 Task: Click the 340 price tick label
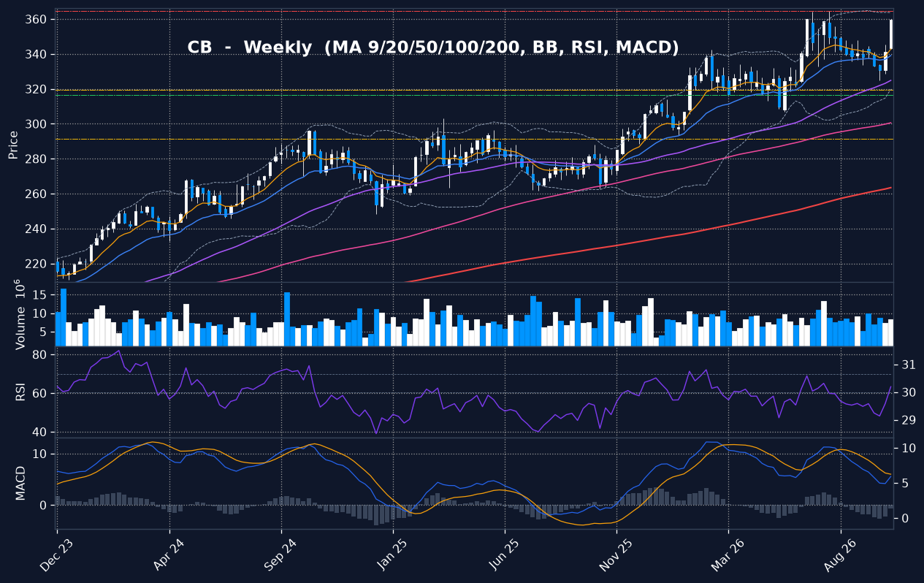point(37,54)
